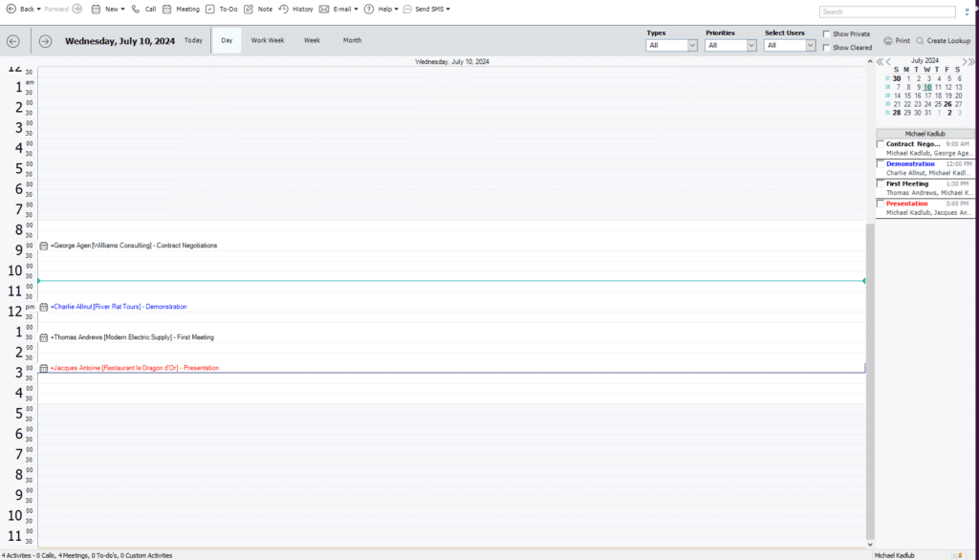The height and width of the screenshot is (560, 979).
Task: Go to previous day with left circle arrow
Action: pyautogui.click(x=13, y=41)
